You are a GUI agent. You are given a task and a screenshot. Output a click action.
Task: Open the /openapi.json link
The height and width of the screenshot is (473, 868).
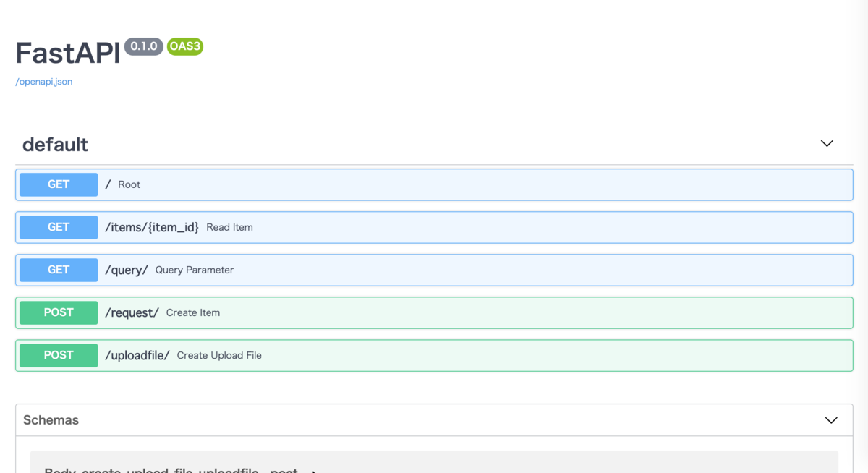point(44,82)
